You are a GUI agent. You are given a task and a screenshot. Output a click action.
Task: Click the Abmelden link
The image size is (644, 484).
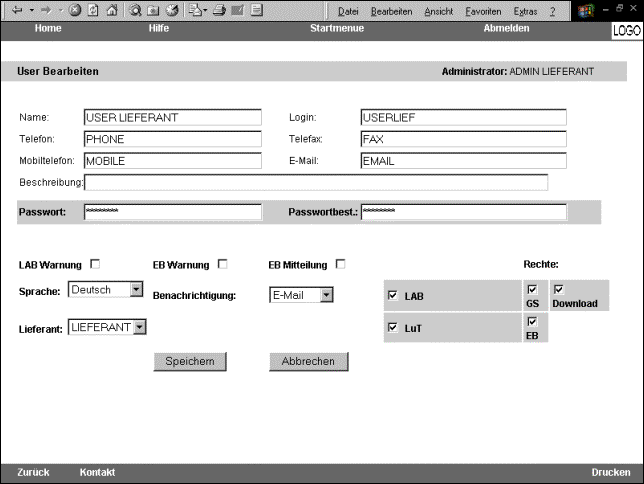(506, 28)
